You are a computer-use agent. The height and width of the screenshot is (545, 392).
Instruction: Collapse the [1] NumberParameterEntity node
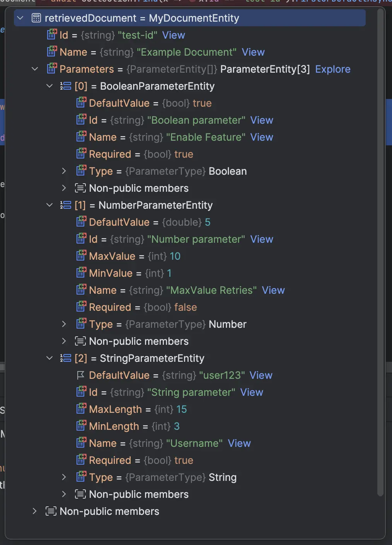[x=49, y=205]
